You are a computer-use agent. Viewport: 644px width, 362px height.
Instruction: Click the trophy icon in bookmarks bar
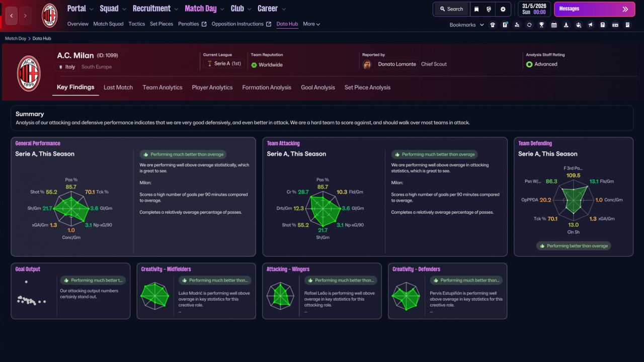click(x=541, y=25)
